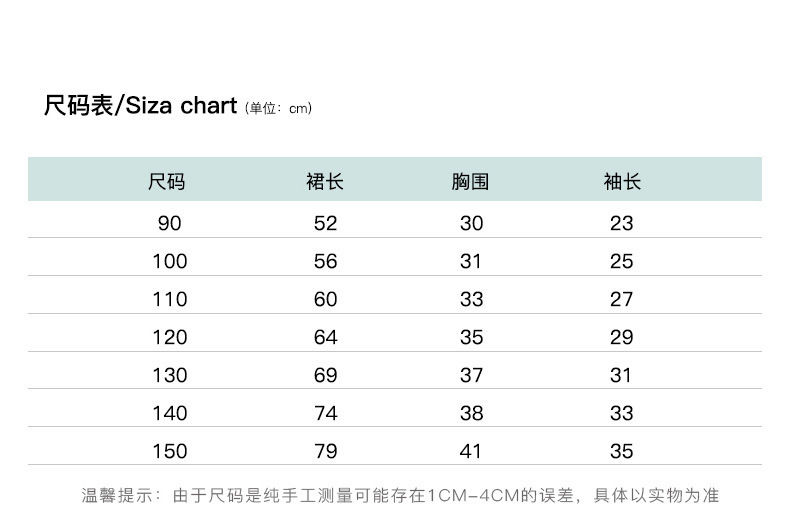The width and height of the screenshot is (790, 524).
Task: Click the 裙长 column header
Action: pos(325,182)
